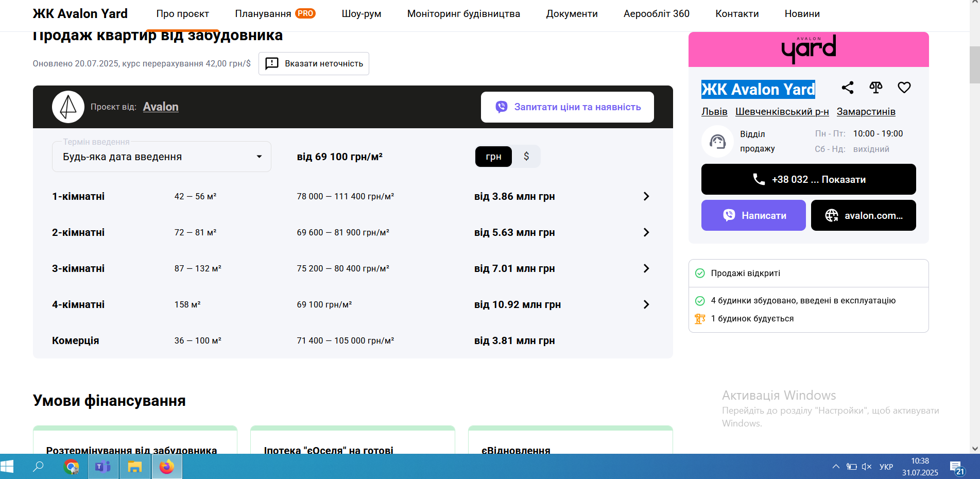The width and height of the screenshot is (980, 479).
Task: Open Моніторинг будівництва tab
Action: pos(463,14)
